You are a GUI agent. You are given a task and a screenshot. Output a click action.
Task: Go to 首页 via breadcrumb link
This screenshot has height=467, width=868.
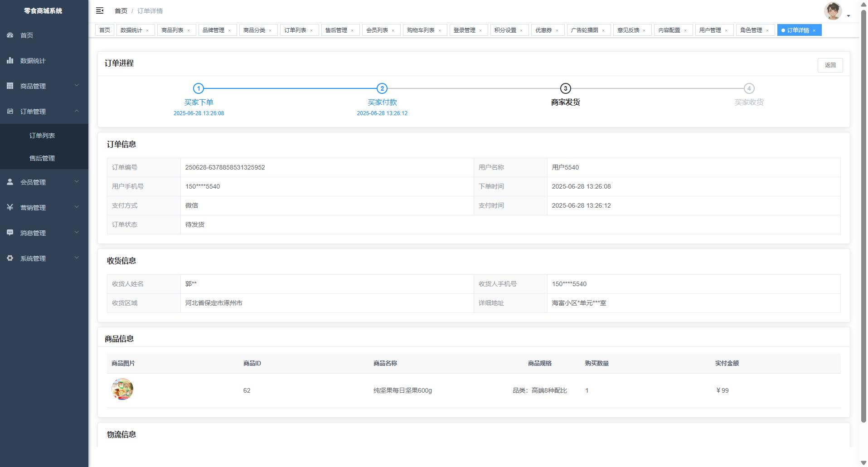121,11
